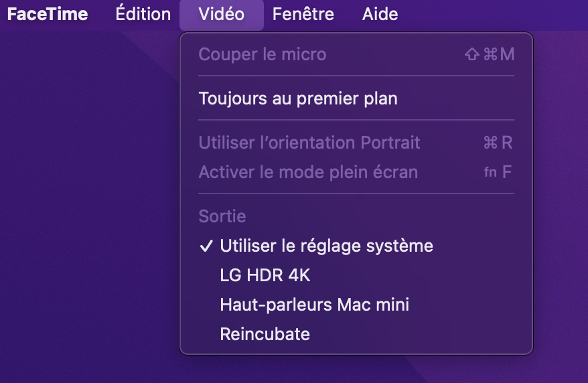Viewport: 588px width, 383px height.
Task: Click the checkmark beside Utiliser le réglage système
Action: pos(206,246)
